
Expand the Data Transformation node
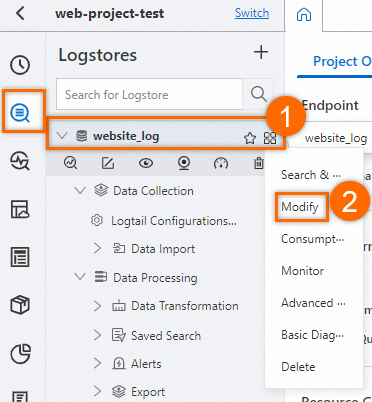click(97, 306)
